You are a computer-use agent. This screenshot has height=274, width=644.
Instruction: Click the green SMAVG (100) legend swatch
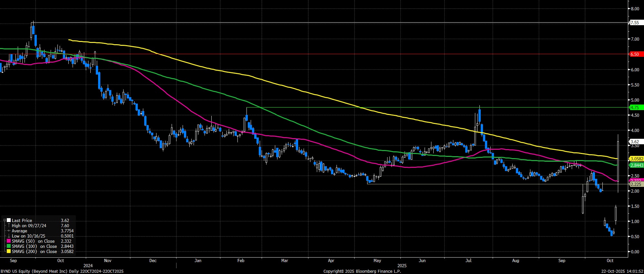(x=9, y=246)
